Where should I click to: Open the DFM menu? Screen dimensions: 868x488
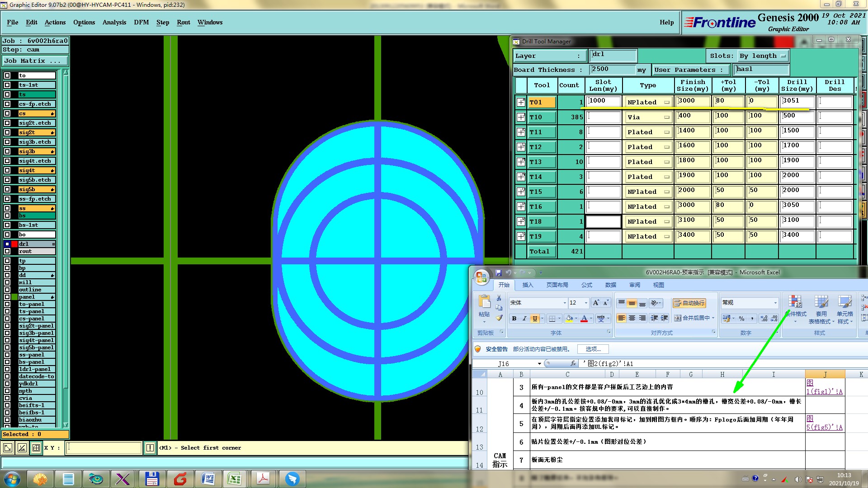[141, 22]
